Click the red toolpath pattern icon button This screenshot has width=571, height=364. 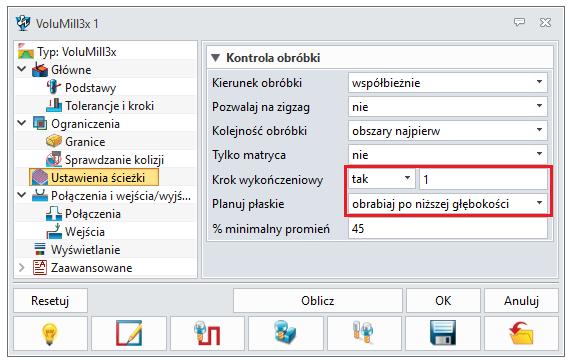coord(207,333)
